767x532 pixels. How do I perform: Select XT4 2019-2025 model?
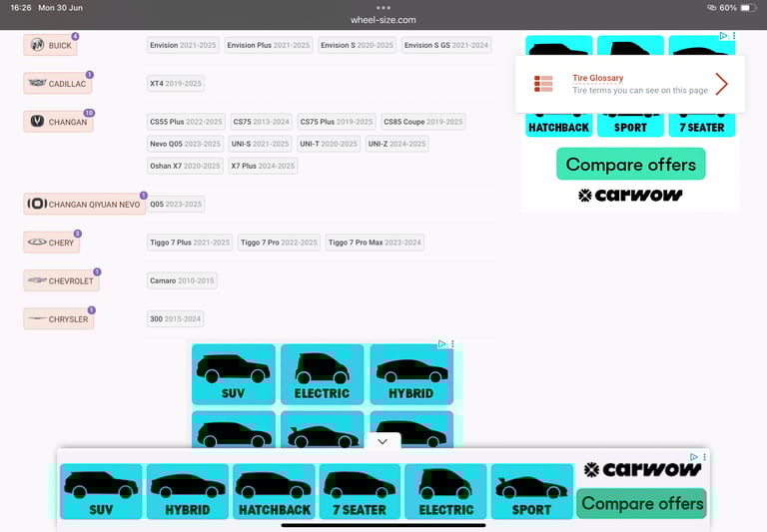(x=176, y=84)
